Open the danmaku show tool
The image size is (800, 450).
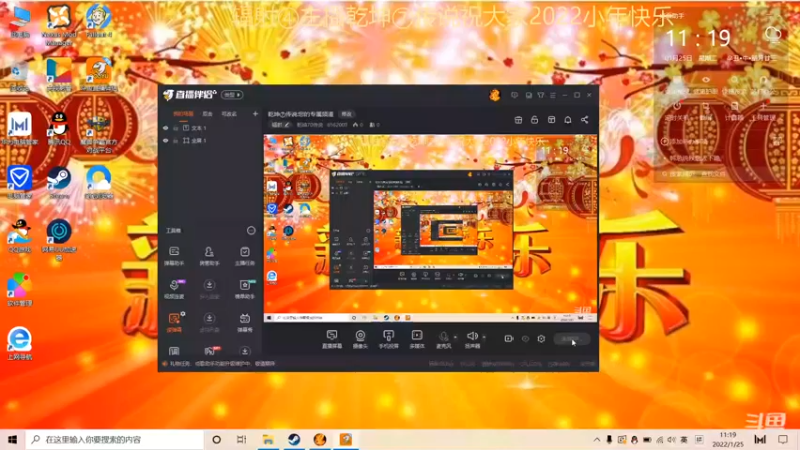pyautogui.click(x=245, y=322)
